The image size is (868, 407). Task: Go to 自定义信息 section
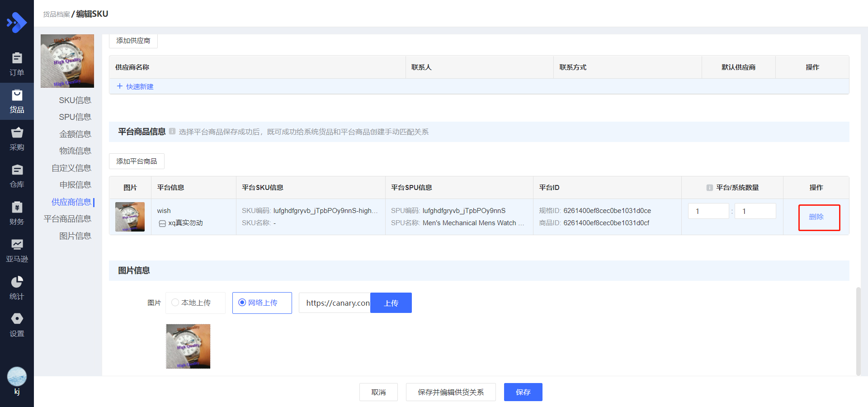tap(71, 168)
